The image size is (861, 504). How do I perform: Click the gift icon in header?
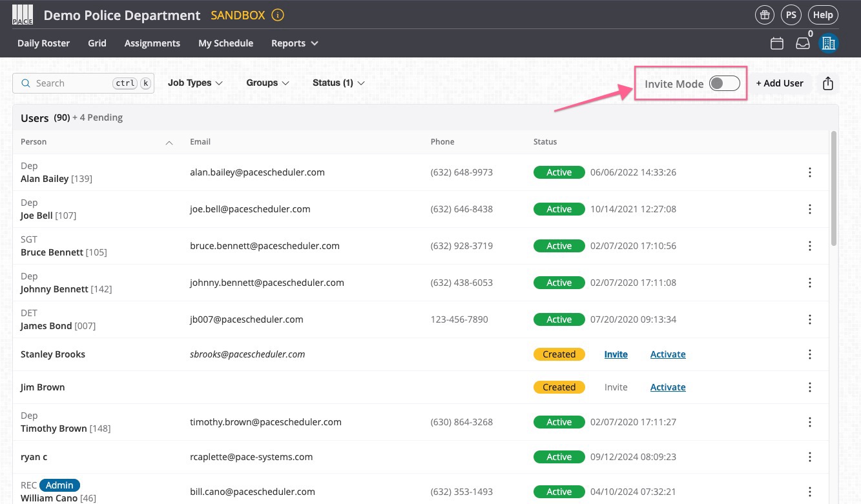[x=765, y=15]
